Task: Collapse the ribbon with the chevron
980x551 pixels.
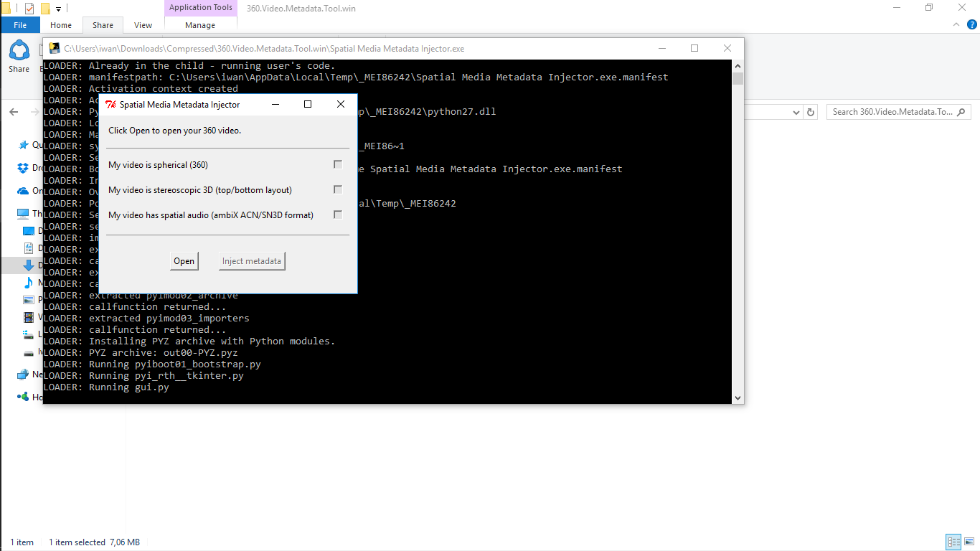Action: [956, 24]
